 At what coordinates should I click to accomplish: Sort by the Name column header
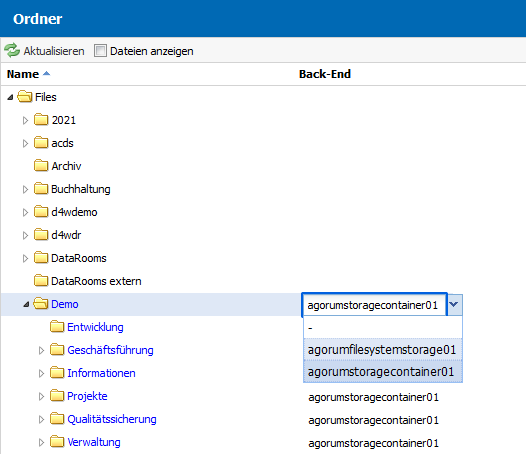(x=23, y=74)
